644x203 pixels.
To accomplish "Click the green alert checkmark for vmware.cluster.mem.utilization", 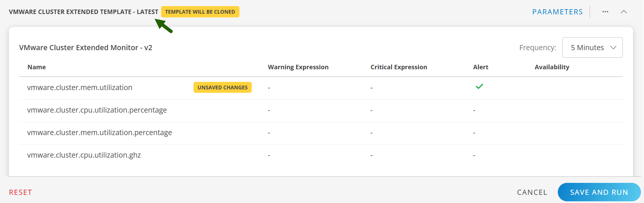I will coord(479,86).
